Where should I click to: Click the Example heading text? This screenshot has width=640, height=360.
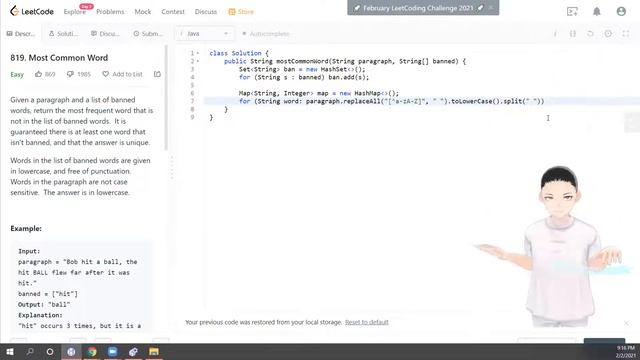click(x=26, y=229)
